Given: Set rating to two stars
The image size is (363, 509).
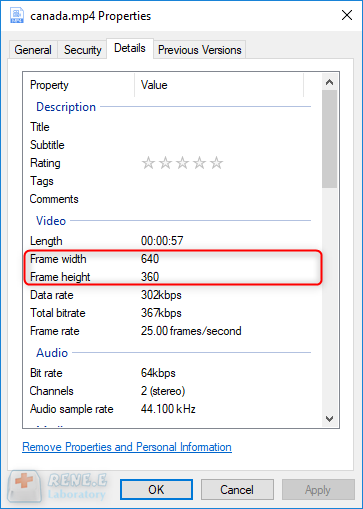Looking at the screenshot, I should [x=165, y=163].
